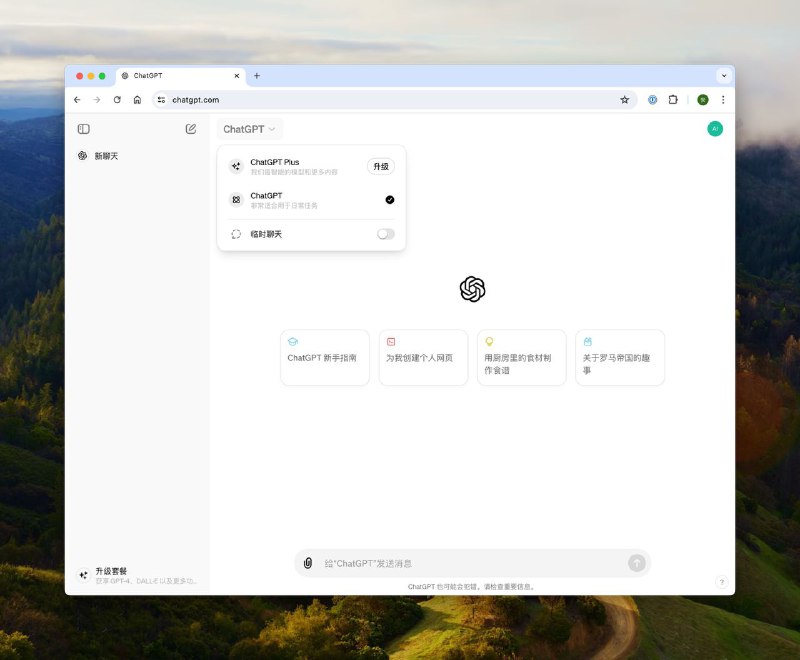Open the user account avatar
The image size is (800, 660).
pyautogui.click(x=715, y=129)
